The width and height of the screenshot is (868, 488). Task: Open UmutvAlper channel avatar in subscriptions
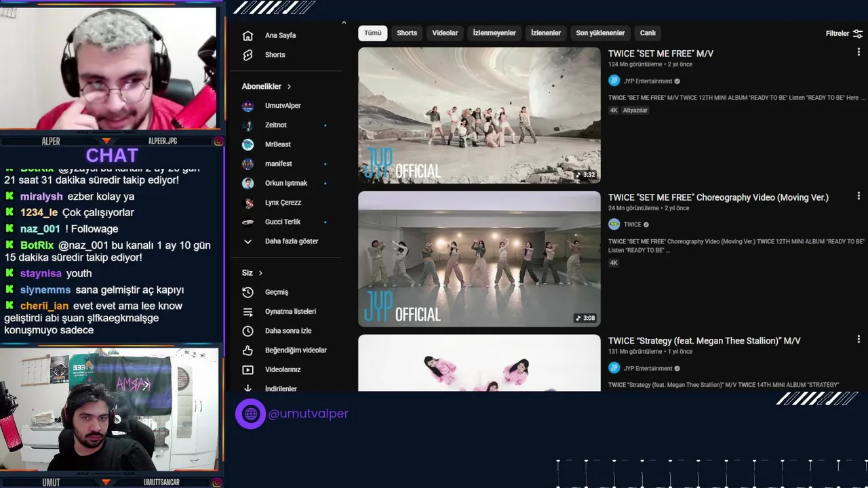click(248, 106)
